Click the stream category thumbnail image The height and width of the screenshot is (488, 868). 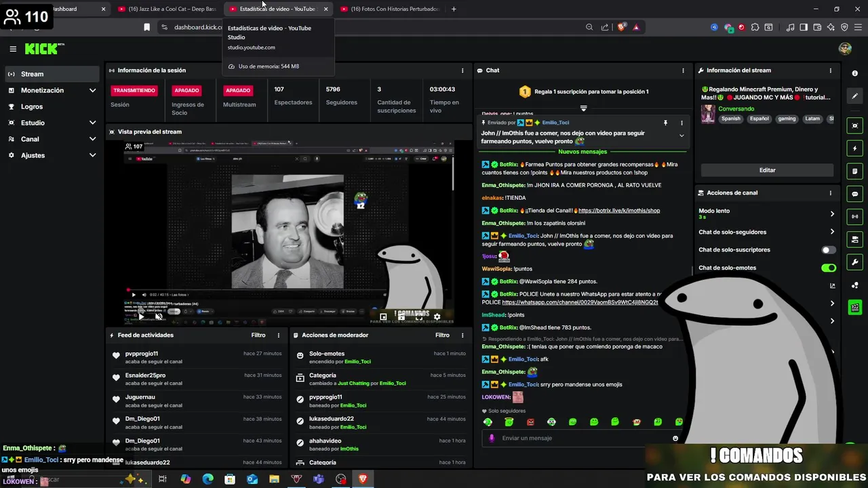point(708,114)
